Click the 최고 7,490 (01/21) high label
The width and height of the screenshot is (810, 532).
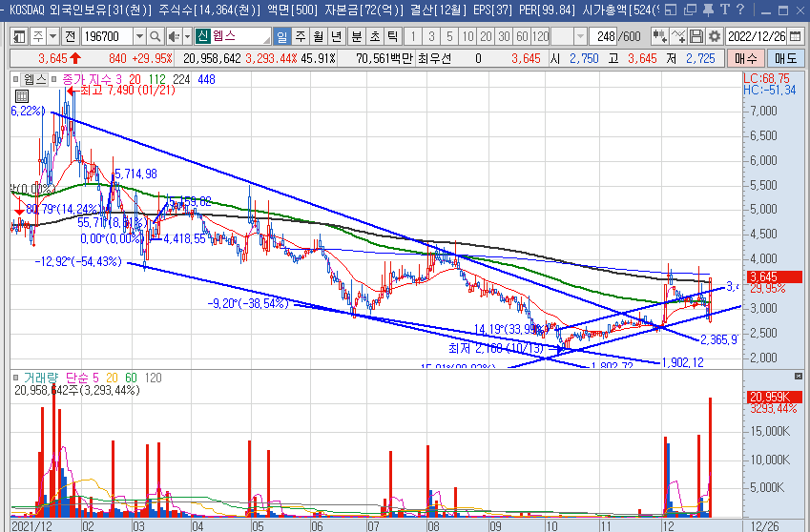[x=128, y=91]
